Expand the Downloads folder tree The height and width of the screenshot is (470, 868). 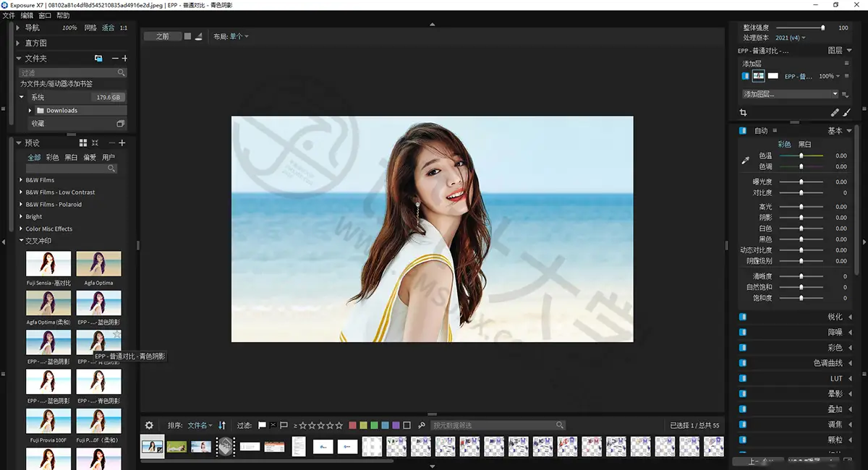click(30, 111)
